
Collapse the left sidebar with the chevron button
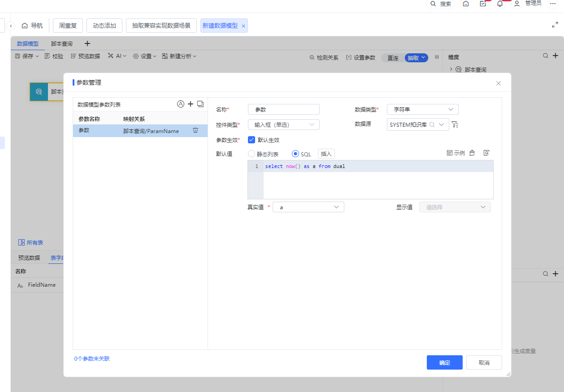(x=11, y=26)
